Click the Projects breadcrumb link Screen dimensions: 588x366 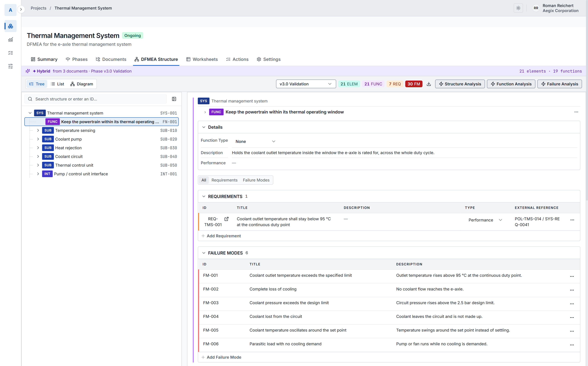(38, 8)
